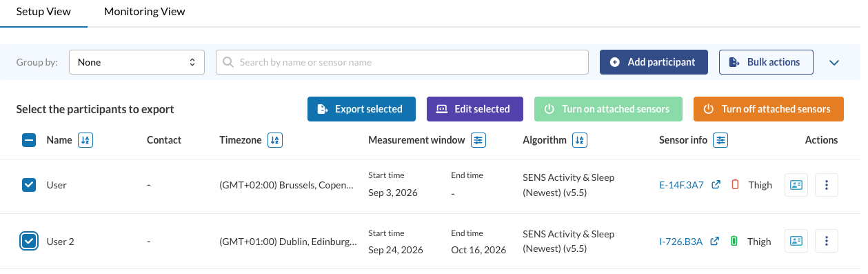Open three-dot actions menu for User
This screenshot has width=868, height=274.
pos(827,185)
